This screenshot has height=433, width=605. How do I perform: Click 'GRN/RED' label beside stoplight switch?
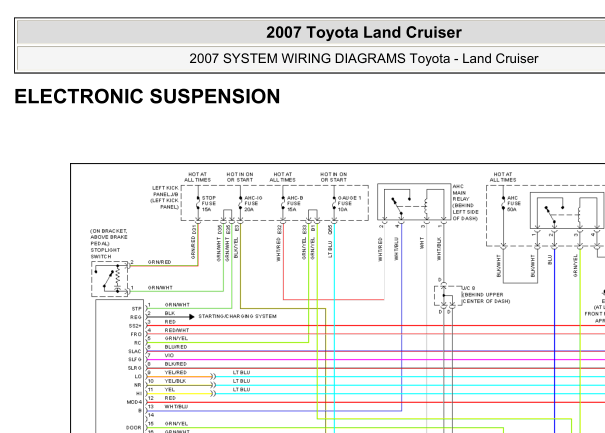(x=159, y=262)
